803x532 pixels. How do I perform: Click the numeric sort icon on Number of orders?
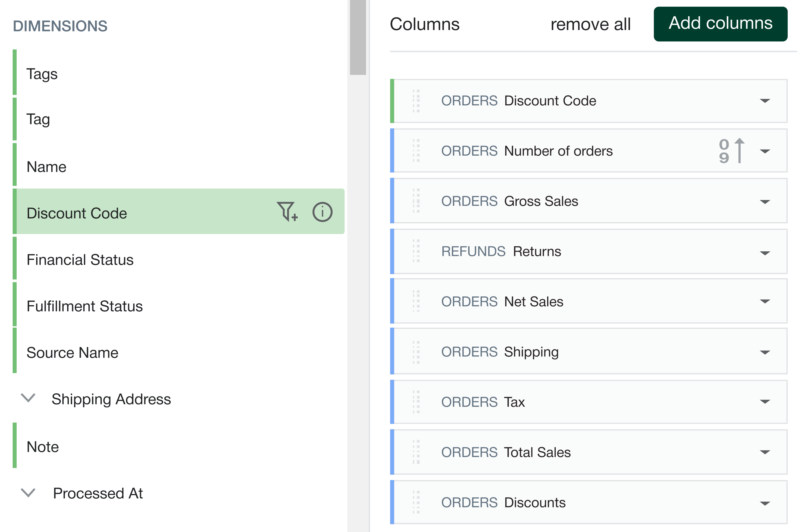coord(732,151)
